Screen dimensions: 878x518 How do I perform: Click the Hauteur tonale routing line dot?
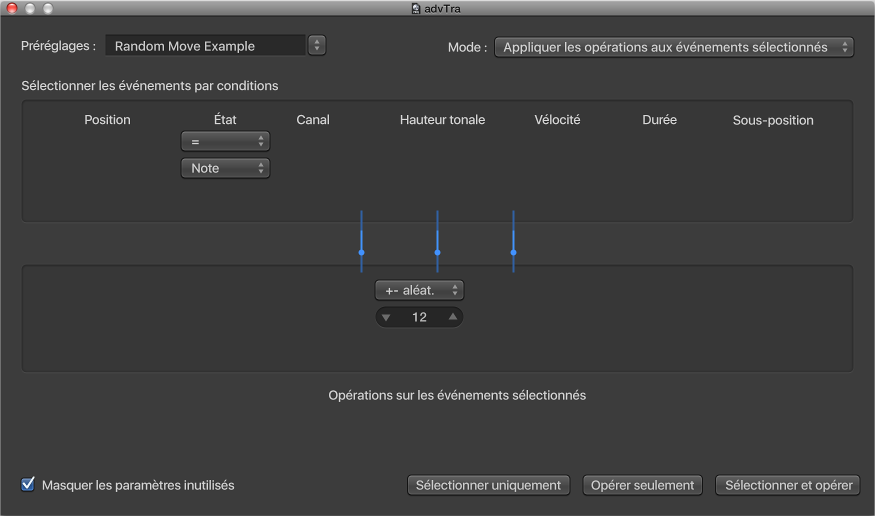click(438, 253)
